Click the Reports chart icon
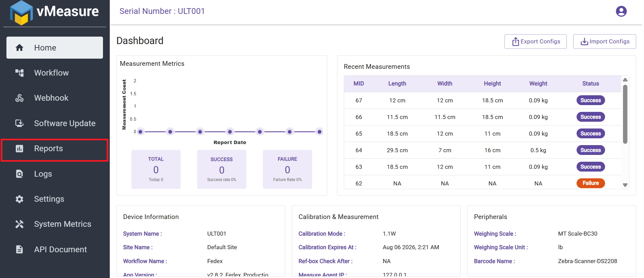This screenshot has height=278, width=644. (20, 148)
